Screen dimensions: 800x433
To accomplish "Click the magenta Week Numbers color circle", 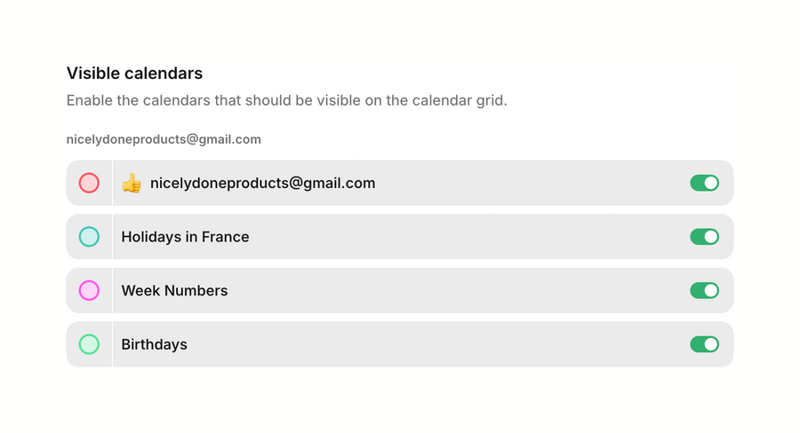I will [89, 291].
